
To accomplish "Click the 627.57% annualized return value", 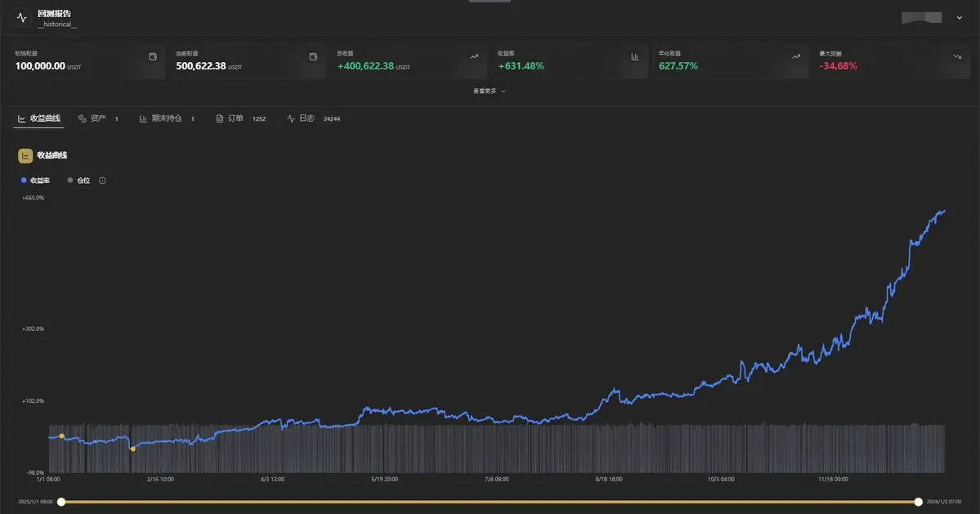I will [678, 66].
